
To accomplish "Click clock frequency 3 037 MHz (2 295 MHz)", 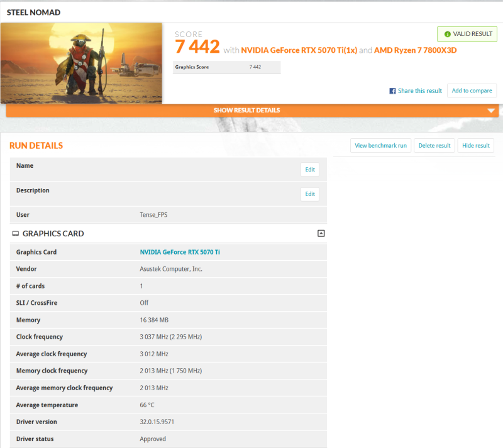I will 170,337.
